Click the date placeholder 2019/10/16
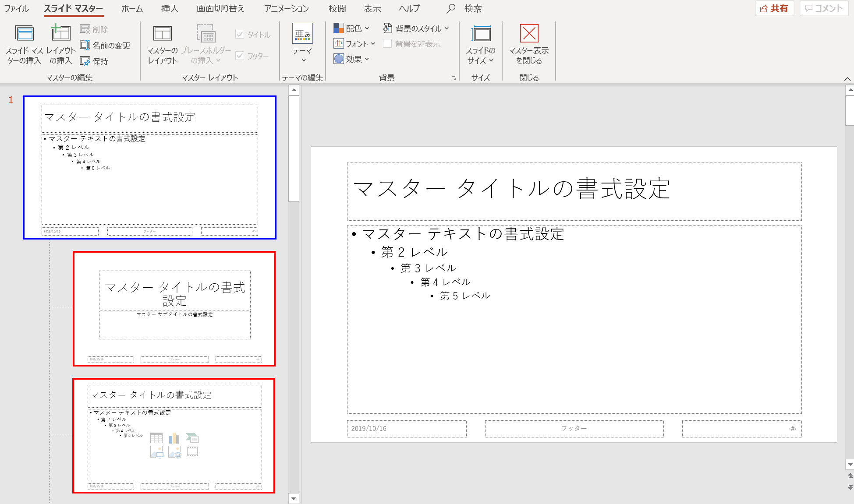 407,429
